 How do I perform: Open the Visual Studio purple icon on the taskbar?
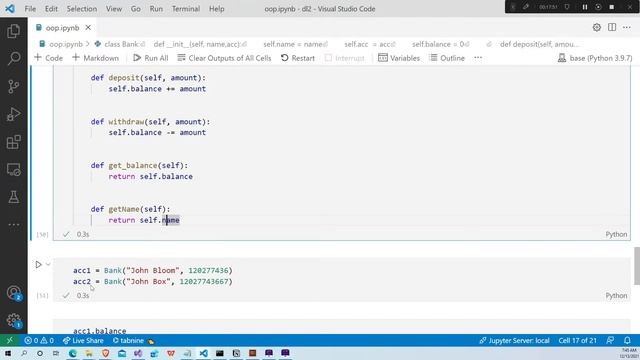point(138,353)
